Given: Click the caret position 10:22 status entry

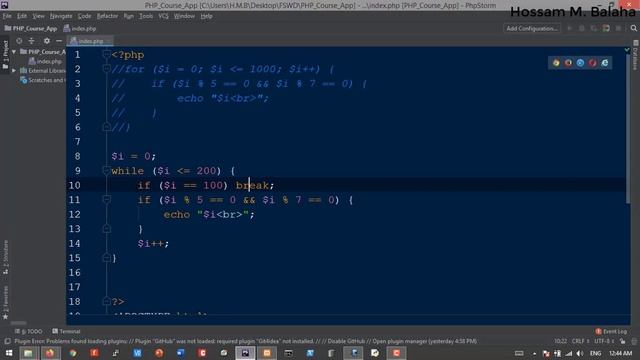Looking at the screenshot, I should point(560,341).
